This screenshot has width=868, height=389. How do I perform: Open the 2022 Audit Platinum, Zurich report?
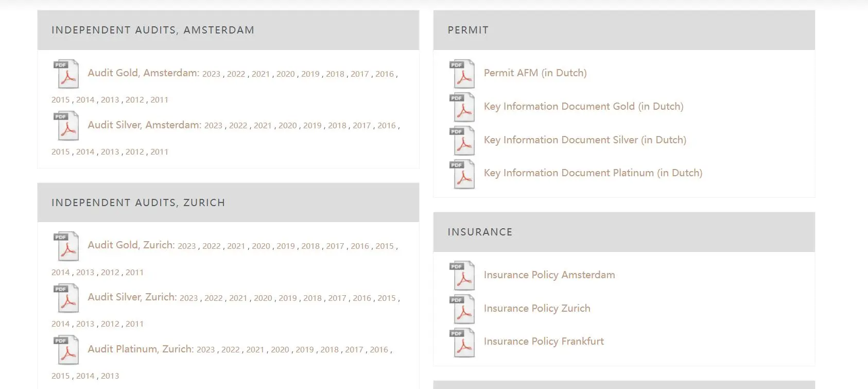230,350
